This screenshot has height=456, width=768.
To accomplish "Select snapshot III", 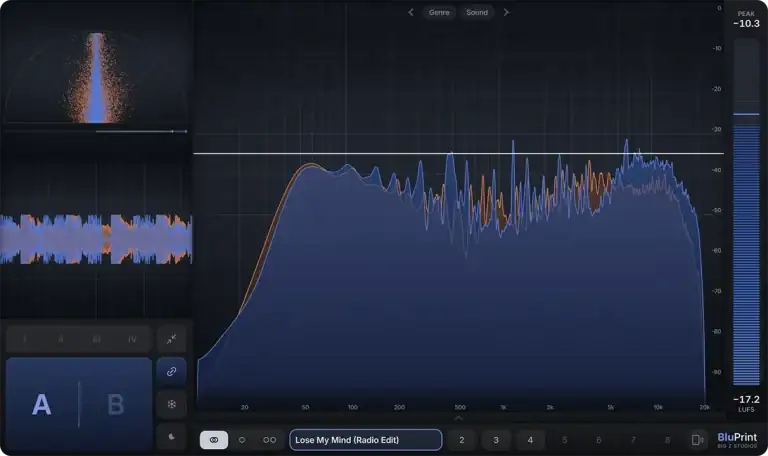I will pyautogui.click(x=96, y=339).
